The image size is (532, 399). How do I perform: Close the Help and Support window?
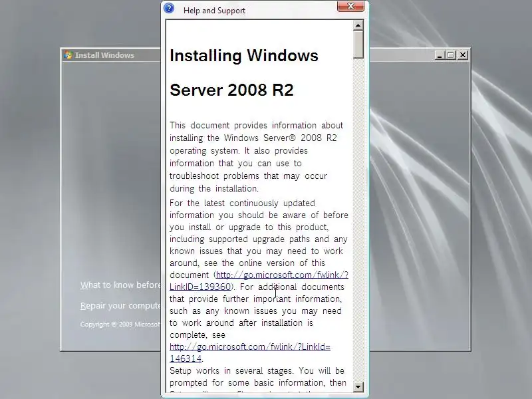(350, 7)
